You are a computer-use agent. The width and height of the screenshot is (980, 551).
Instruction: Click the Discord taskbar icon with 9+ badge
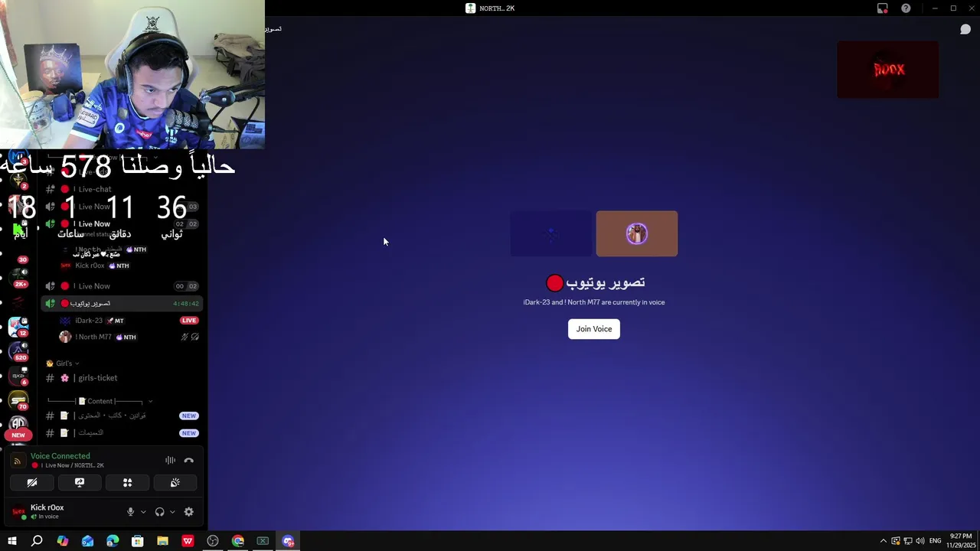(288, 541)
